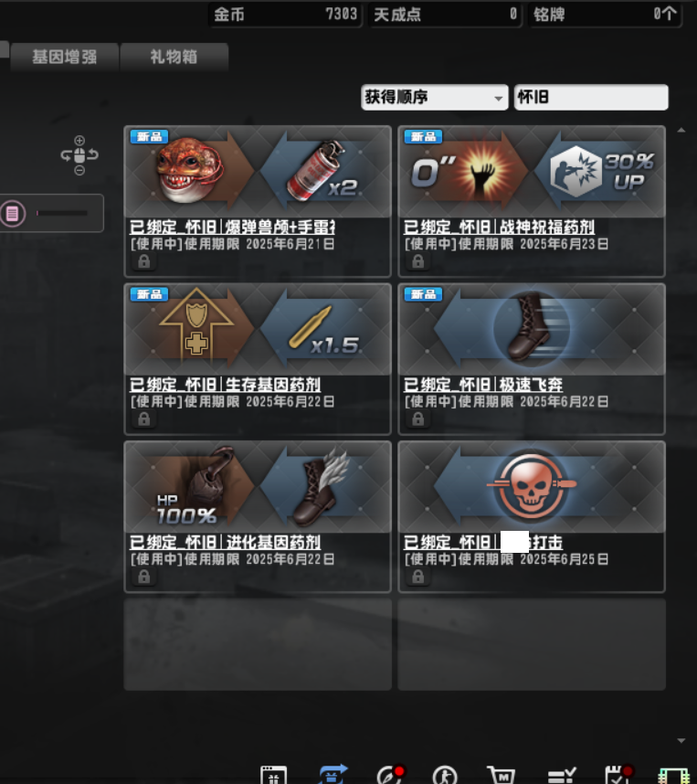Switch to the 基因增强 tab
This screenshot has width=697, height=784.
point(65,57)
